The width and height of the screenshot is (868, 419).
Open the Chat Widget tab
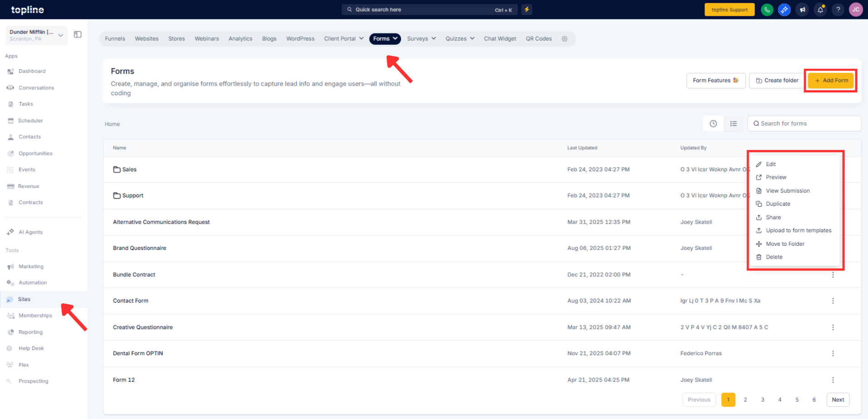point(500,39)
